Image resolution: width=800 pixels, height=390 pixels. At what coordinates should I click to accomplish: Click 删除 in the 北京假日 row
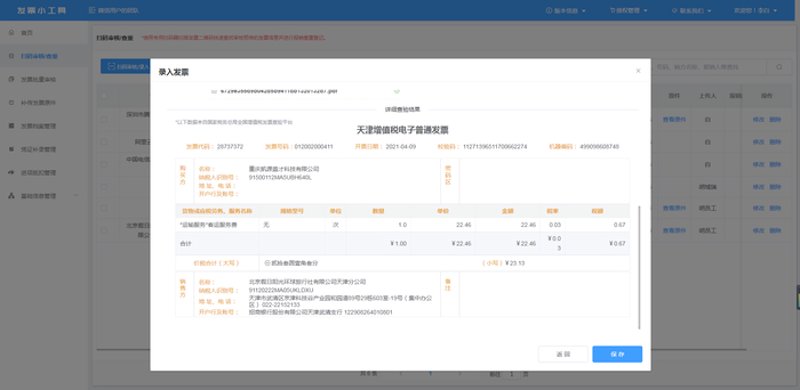point(775,231)
